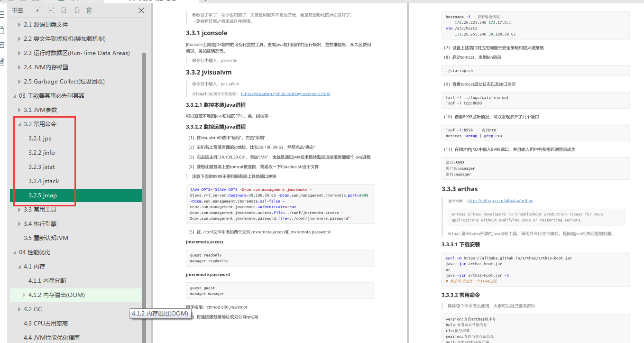644x343 pixels.
Task: Collapse the 3.2 常用命令 section arrow
Action: 19,124
